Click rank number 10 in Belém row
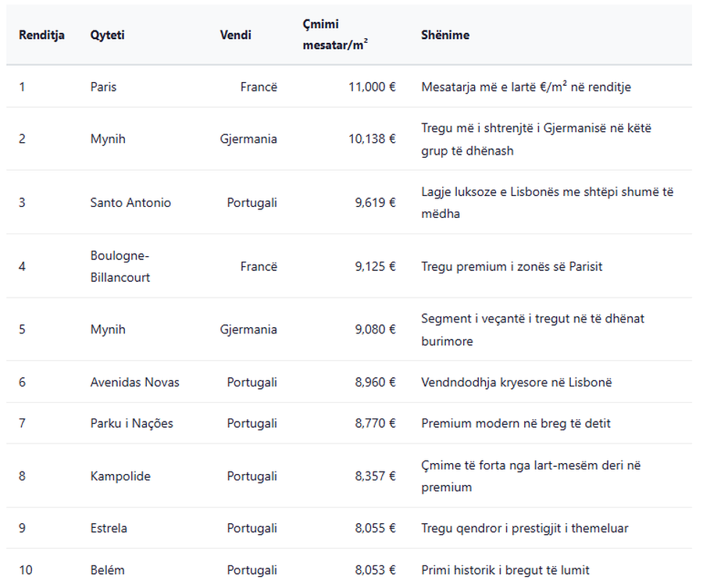 pos(26,570)
